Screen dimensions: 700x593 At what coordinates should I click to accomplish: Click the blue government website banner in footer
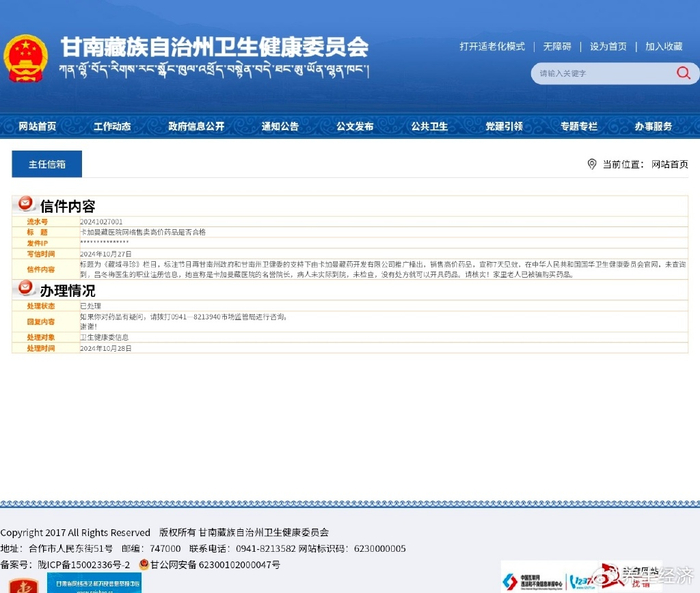click(x=94, y=583)
